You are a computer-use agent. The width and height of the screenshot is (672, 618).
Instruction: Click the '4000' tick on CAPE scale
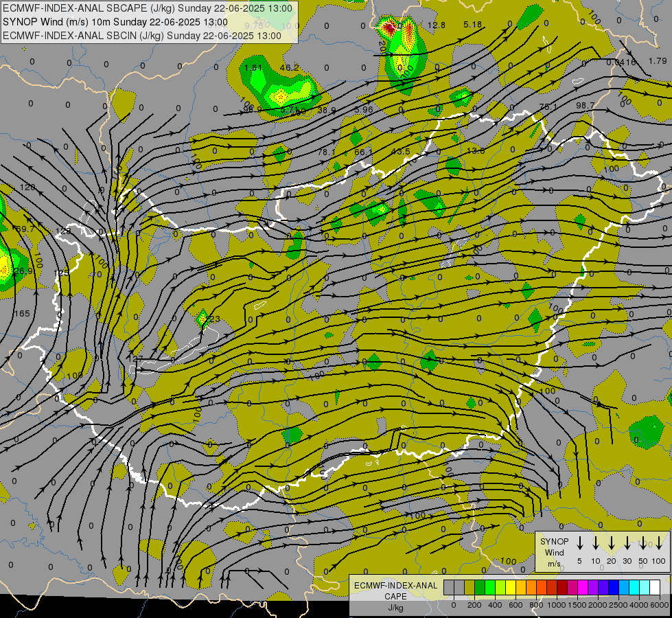click(639, 605)
